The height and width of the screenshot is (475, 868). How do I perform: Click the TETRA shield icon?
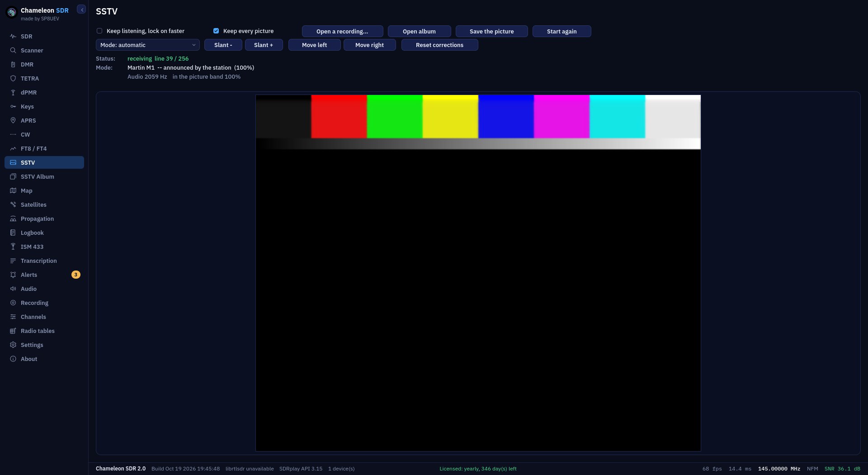click(x=13, y=78)
